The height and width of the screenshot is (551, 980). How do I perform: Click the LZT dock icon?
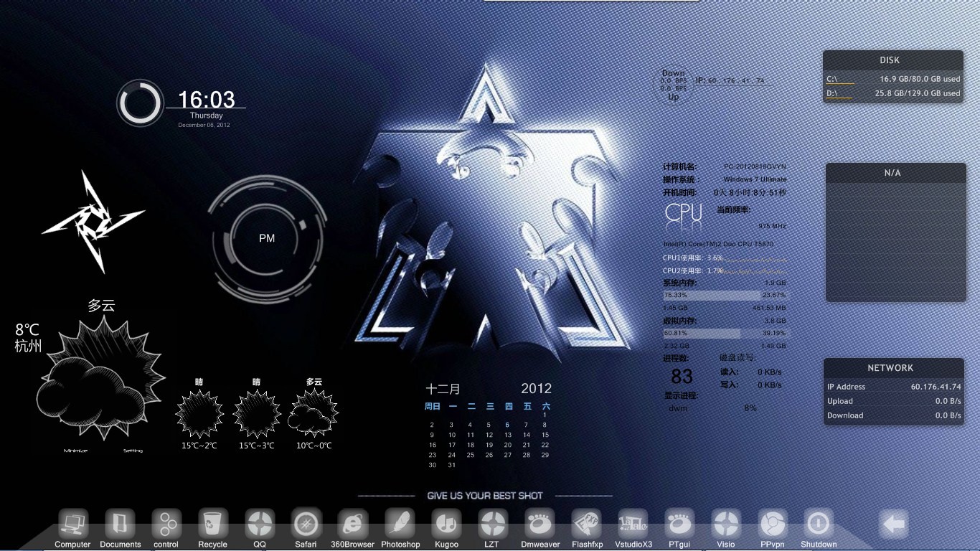[492, 524]
